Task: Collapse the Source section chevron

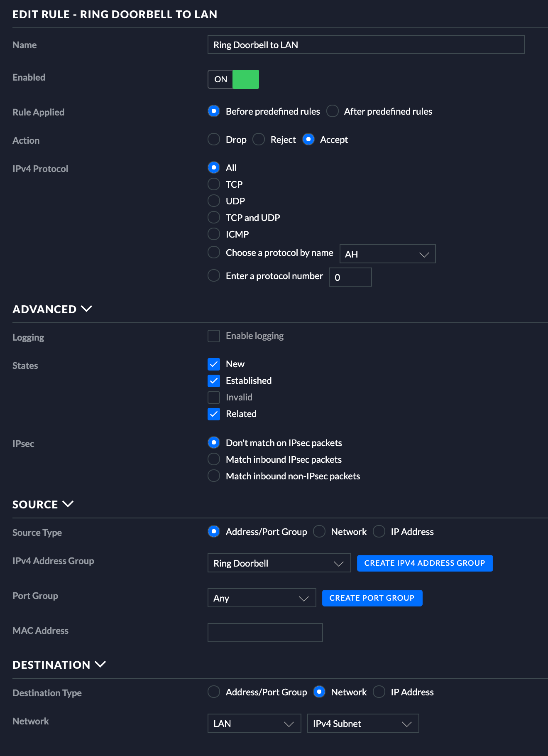Action: (x=68, y=504)
